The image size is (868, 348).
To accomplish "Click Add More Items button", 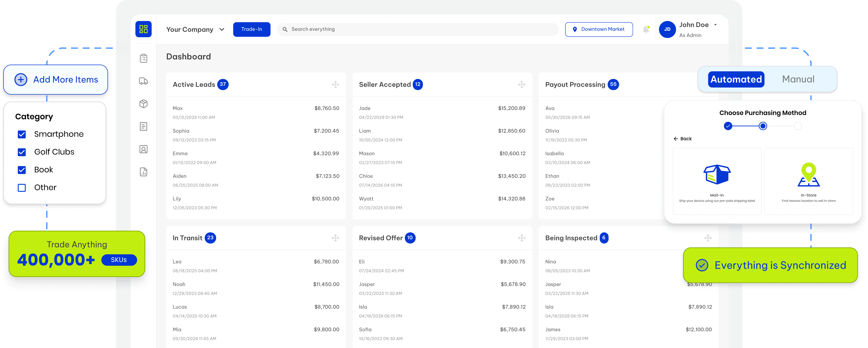I will click(56, 80).
